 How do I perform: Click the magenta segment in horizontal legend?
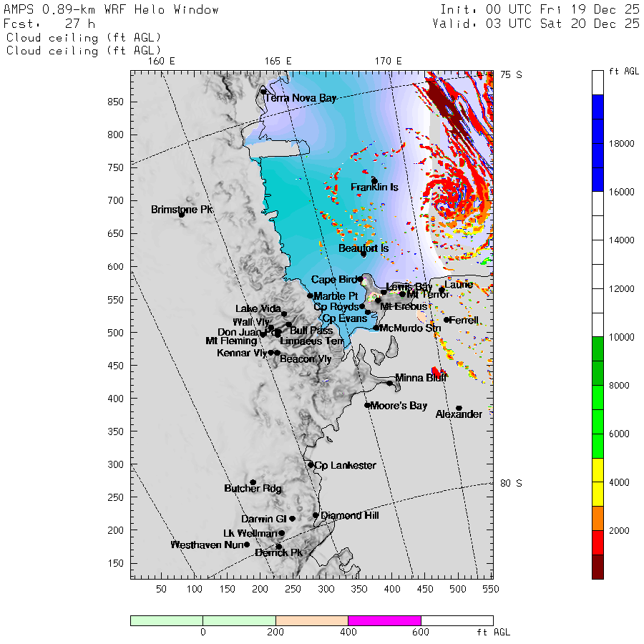pyautogui.click(x=384, y=620)
